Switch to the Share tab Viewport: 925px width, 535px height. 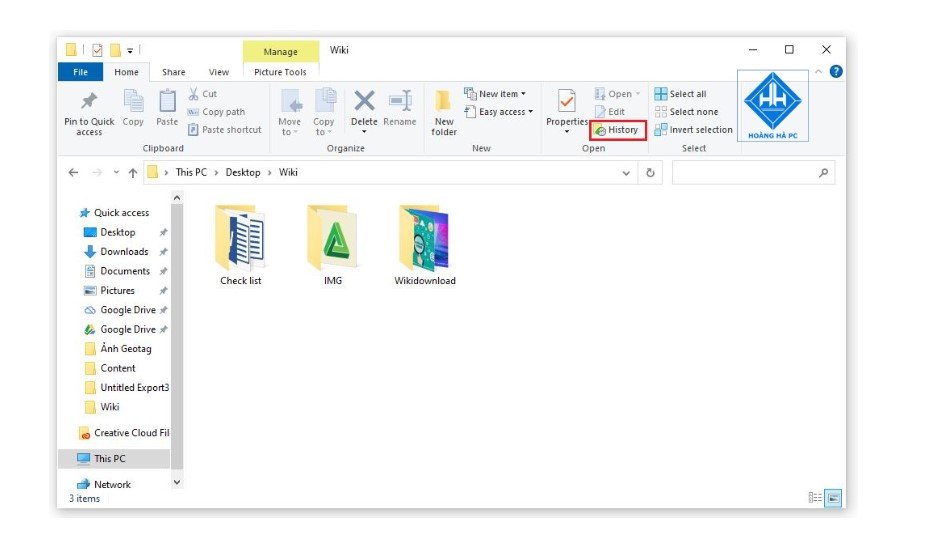click(x=173, y=72)
